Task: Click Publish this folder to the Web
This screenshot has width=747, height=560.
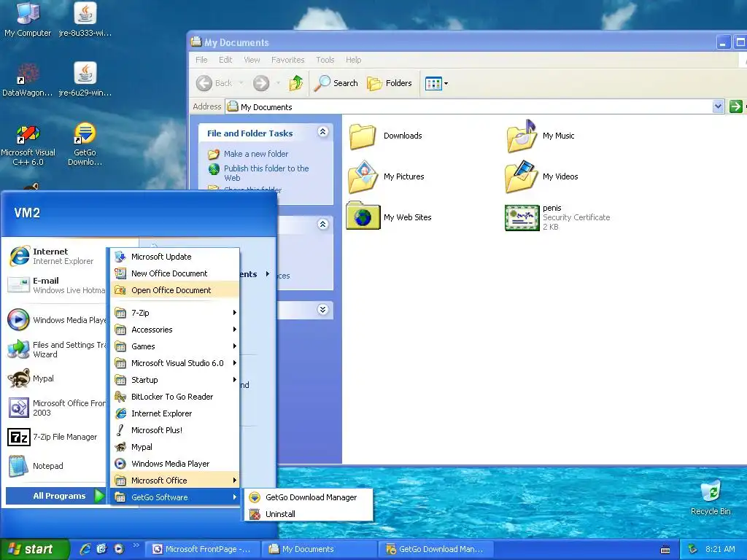Action: tap(266, 173)
